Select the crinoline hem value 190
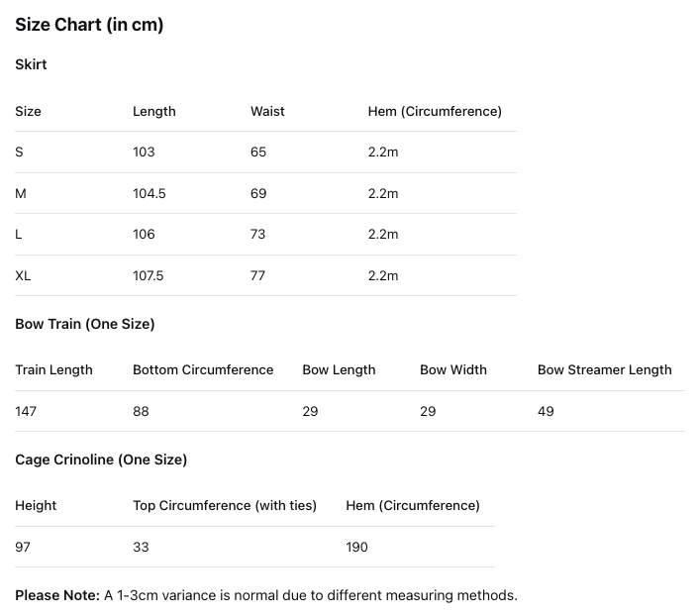This screenshot has width=700, height=616. click(x=356, y=547)
